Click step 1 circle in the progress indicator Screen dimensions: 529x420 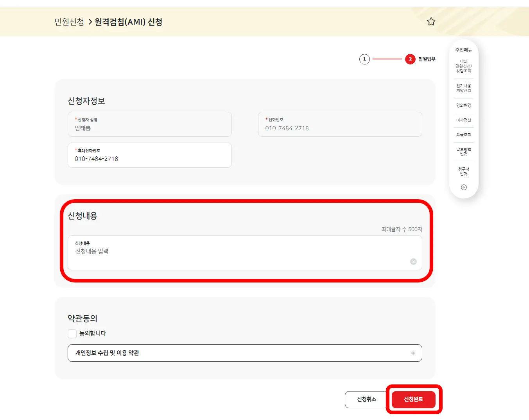tap(364, 59)
